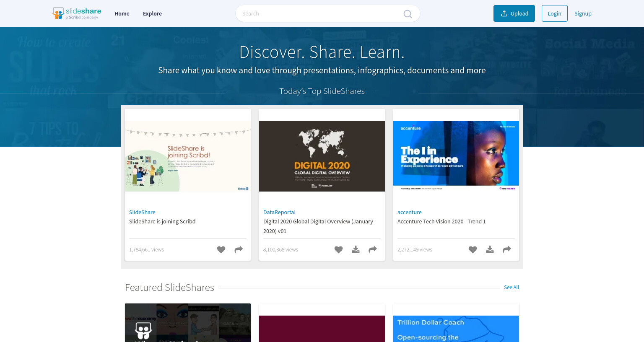The image size is (644, 342).
Task: Click the search magnifier icon
Action: click(408, 14)
